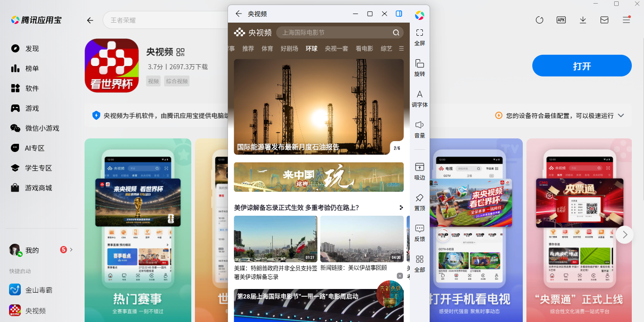Go back in 央视频 window

pos(239,14)
